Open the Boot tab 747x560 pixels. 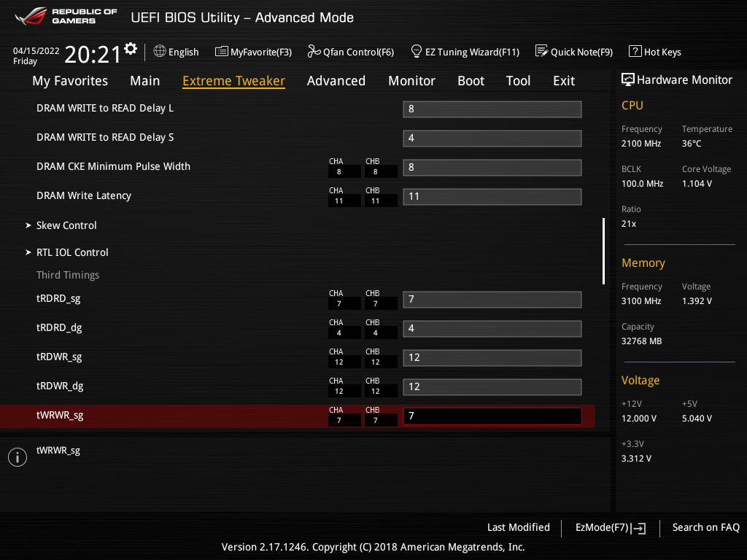(471, 81)
